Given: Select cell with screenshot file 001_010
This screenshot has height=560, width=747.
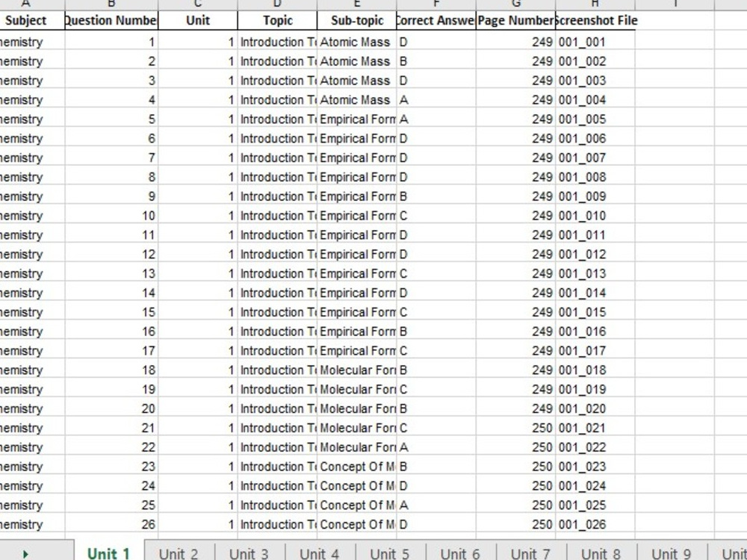Looking at the screenshot, I should (595, 216).
